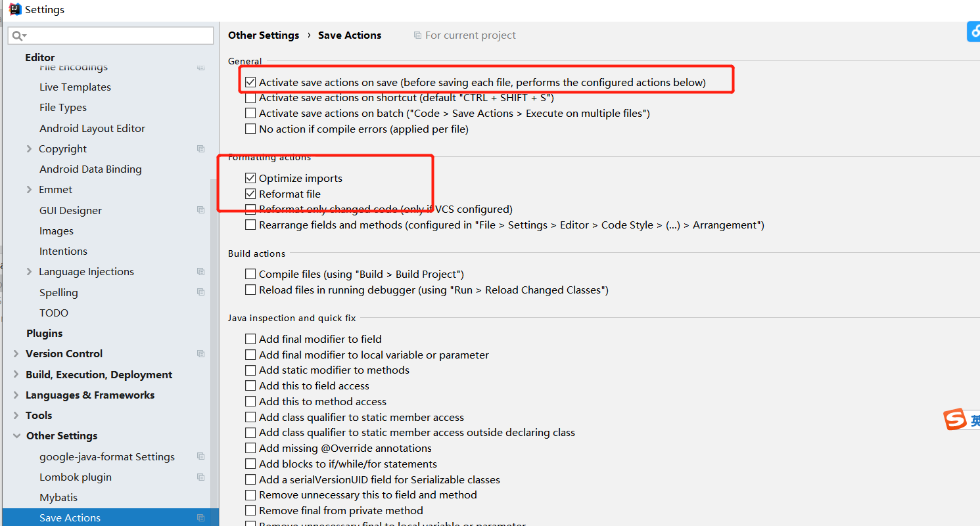Collapse the Other Settings section
The width and height of the screenshot is (980, 526).
[16, 436]
